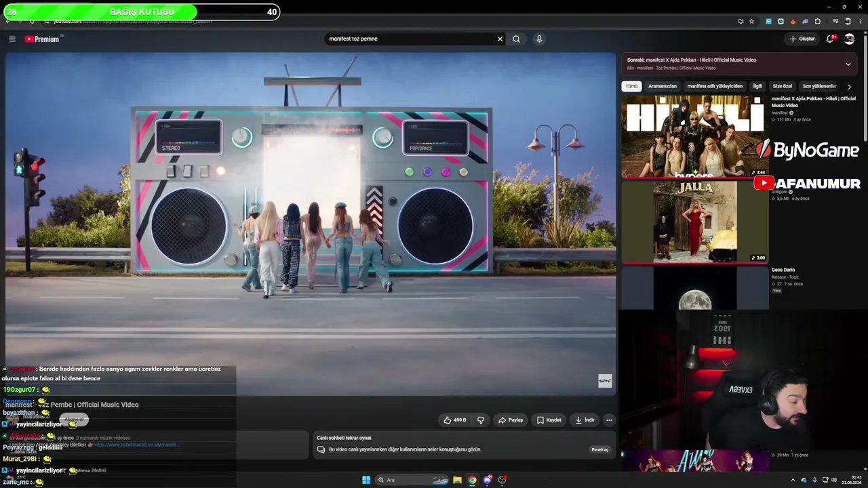Share the video with Paylaş
Screen dimensions: 868x488
pyautogui.click(x=511, y=420)
